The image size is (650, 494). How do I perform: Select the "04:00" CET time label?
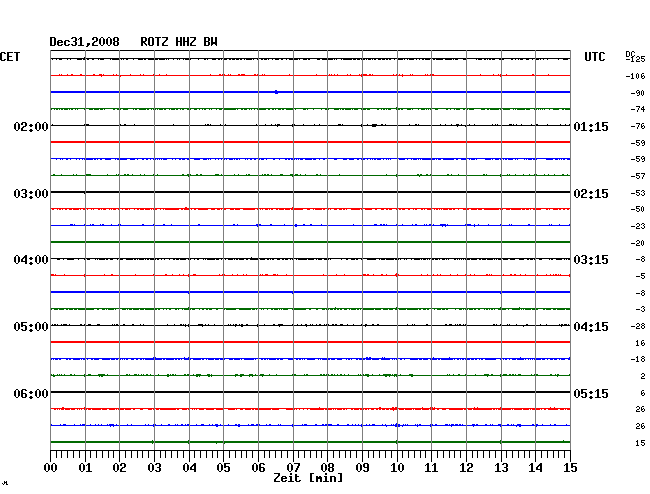tap(31, 260)
